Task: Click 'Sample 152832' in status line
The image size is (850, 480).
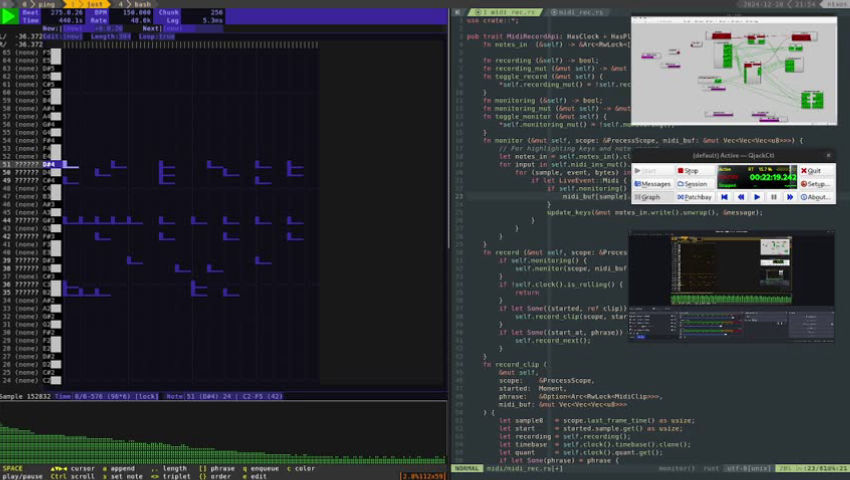Action: [x=25, y=396]
